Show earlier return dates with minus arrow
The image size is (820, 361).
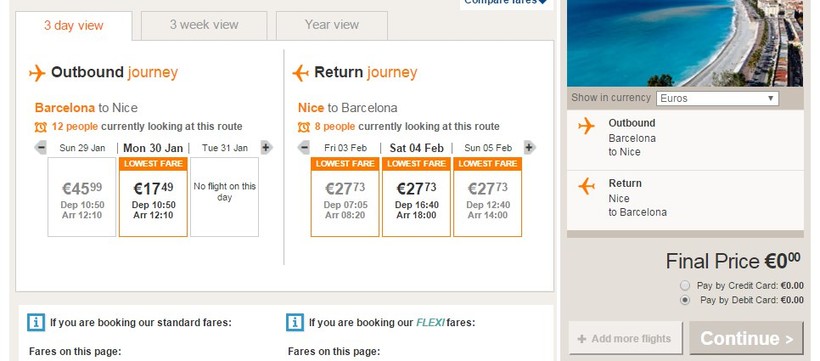point(304,148)
